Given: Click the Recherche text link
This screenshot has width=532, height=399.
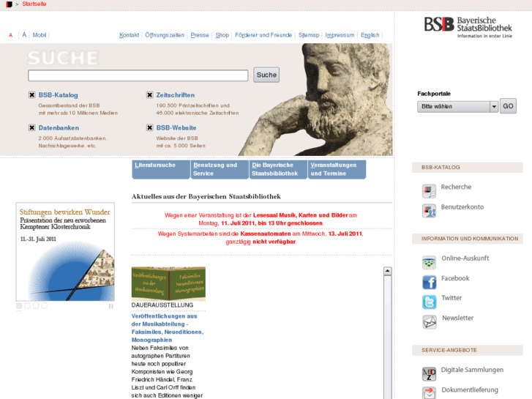Looking at the screenshot, I should coord(456,187).
